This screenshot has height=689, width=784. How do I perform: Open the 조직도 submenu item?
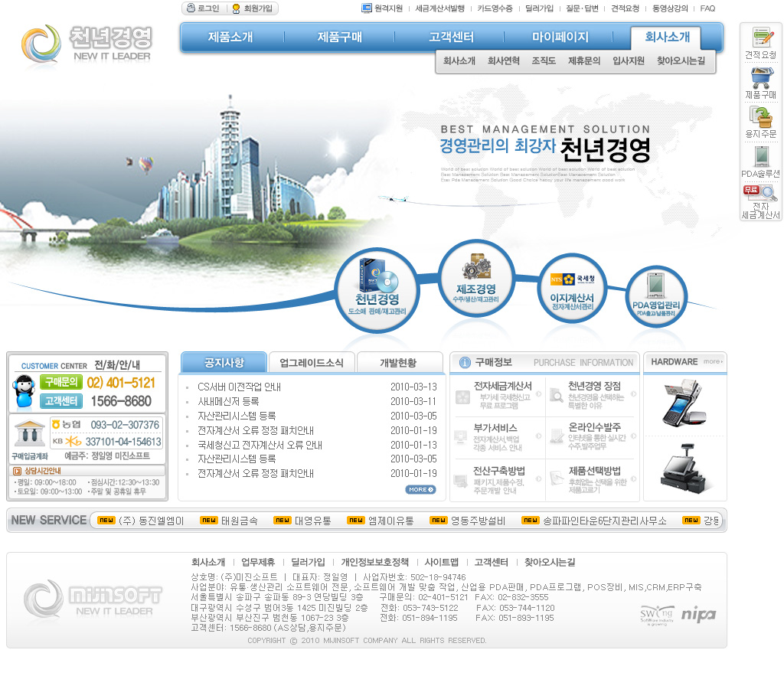pyautogui.click(x=544, y=61)
